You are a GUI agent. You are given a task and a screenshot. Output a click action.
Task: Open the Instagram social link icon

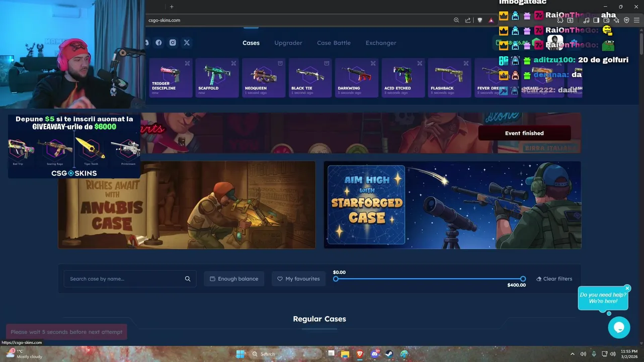[x=173, y=43]
